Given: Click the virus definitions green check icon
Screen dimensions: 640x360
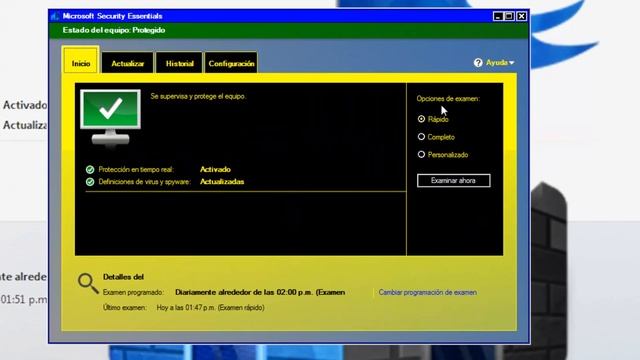Looking at the screenshot, I should click(x=90, y=182).
